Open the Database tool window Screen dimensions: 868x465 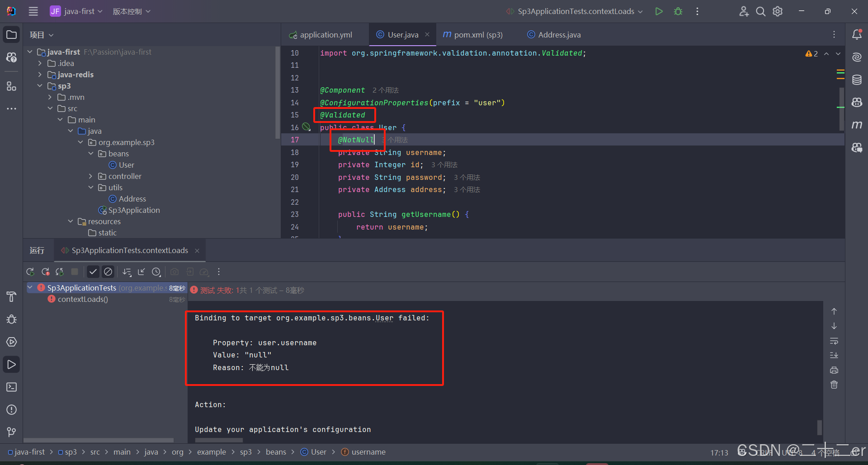(x=857, y=80)
